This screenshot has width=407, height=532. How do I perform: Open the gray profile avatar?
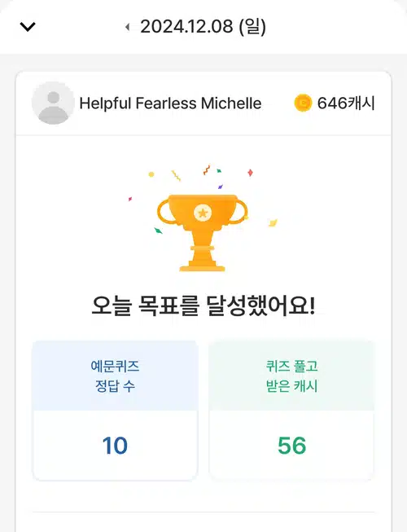point(53,103)
